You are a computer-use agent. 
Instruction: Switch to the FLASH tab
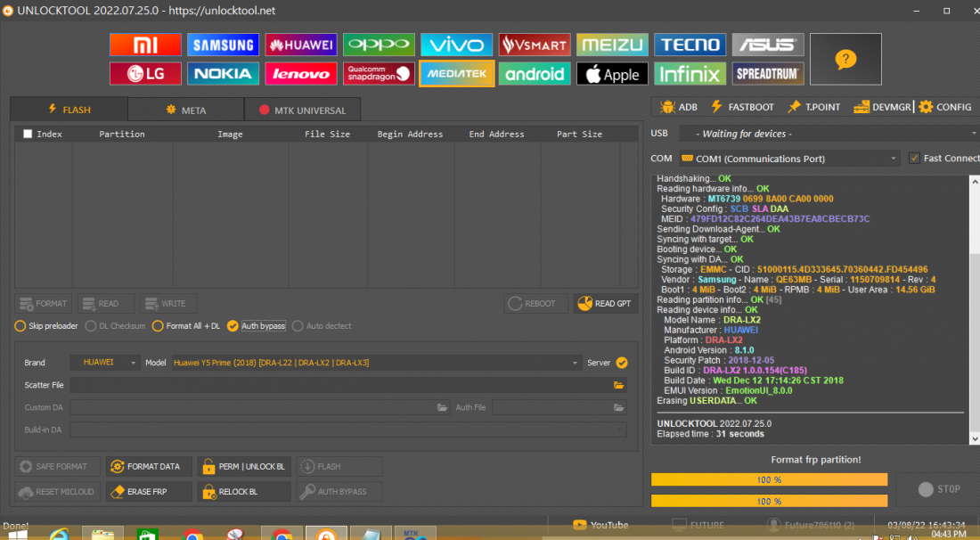[69, 110]
